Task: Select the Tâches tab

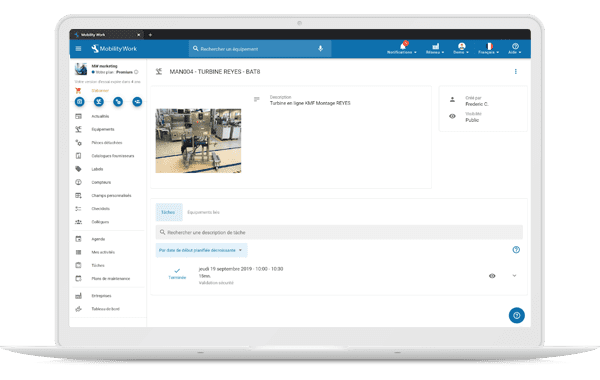Action: [x=169, y=212]
